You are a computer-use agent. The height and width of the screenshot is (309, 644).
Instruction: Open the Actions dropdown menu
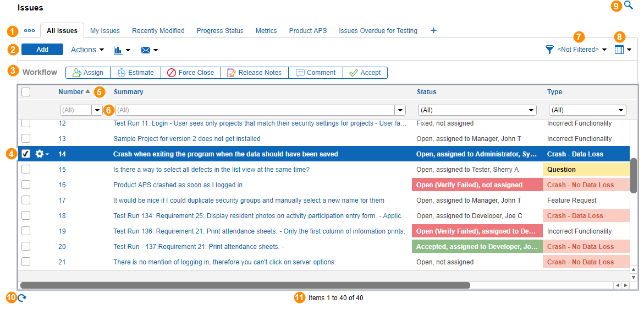87,50
